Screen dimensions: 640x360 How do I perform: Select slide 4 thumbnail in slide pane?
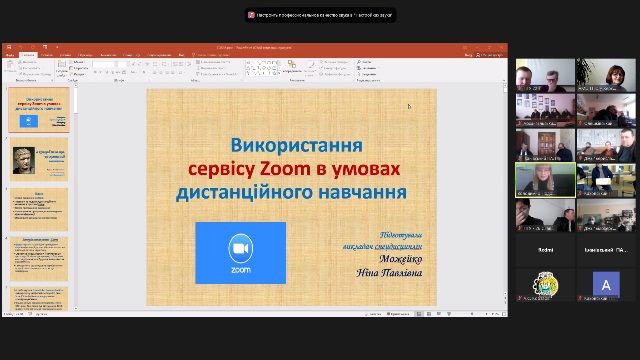pos(39,259)
